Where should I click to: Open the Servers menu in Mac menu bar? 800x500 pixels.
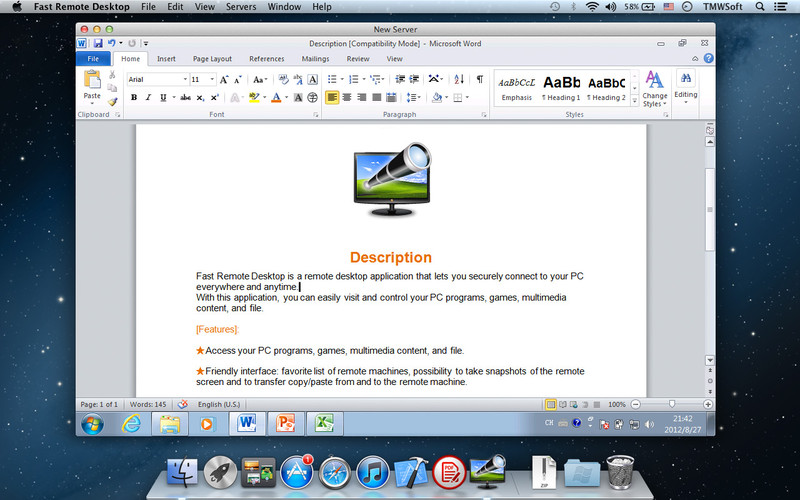pos(241,7)
